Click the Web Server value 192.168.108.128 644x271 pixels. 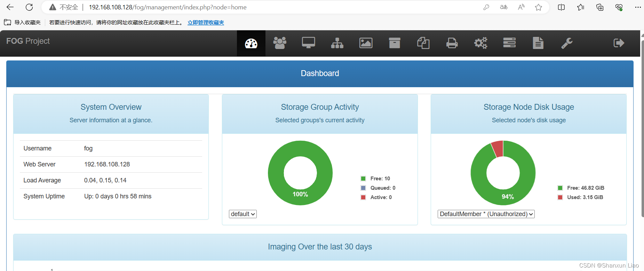pos(107,164)
